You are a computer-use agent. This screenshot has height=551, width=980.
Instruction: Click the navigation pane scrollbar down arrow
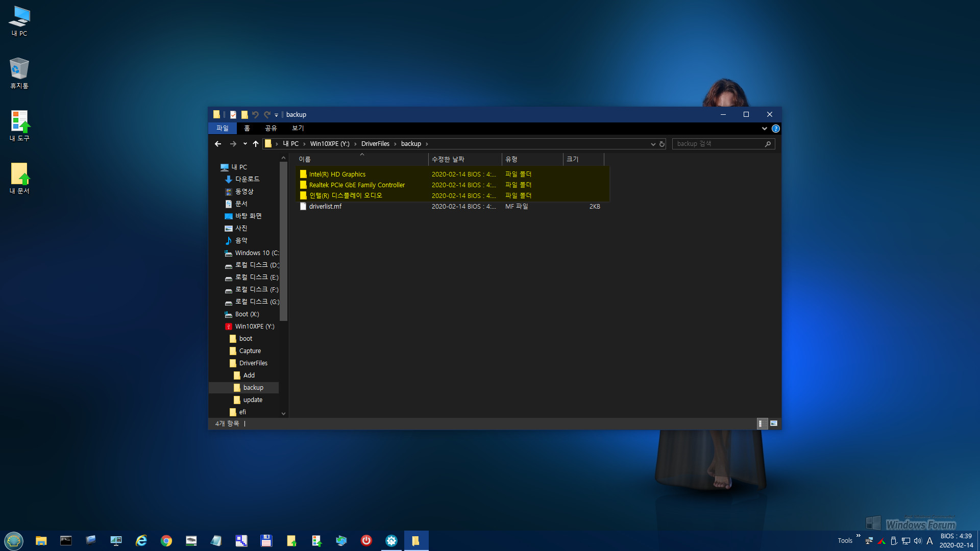[284, 414]
